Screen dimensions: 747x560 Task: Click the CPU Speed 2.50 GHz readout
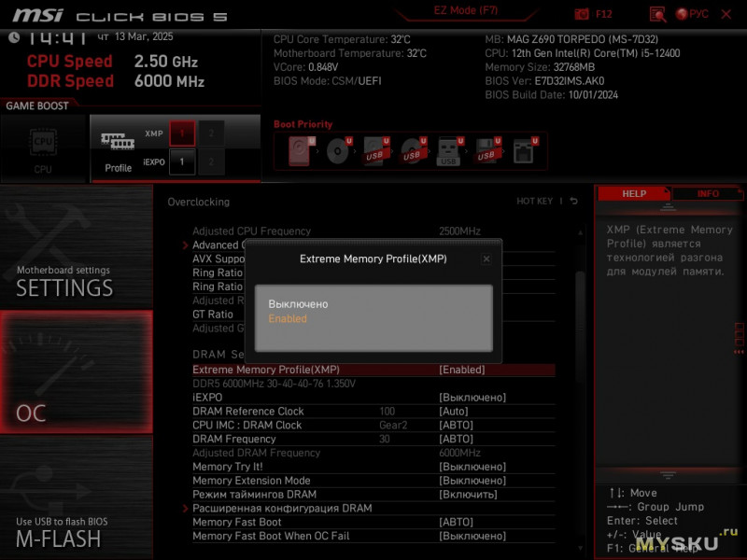click(112, 62)
